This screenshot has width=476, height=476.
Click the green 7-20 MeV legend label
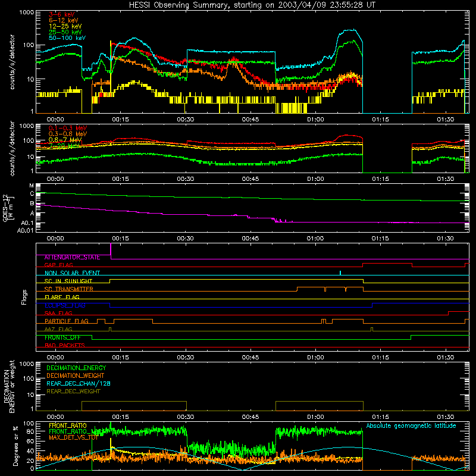click(64, 146)
